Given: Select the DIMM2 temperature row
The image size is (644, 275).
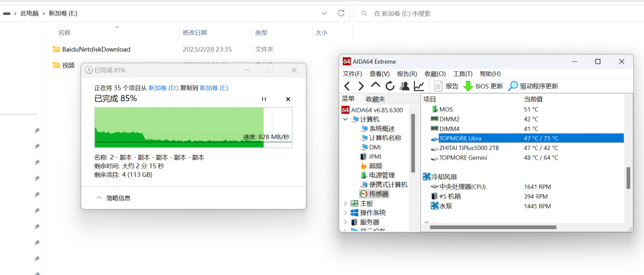Looking at the screenshot, I should coord(522,119).
